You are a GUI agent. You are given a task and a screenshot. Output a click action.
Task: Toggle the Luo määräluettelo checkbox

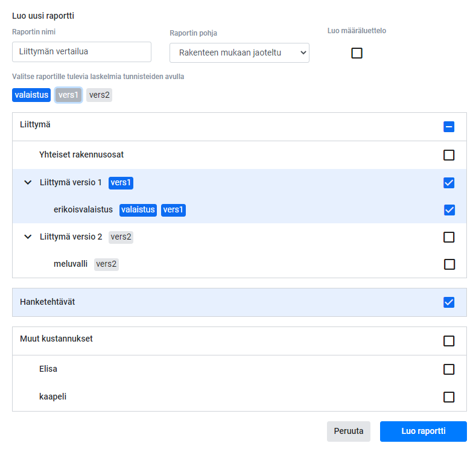coord(357,53)
